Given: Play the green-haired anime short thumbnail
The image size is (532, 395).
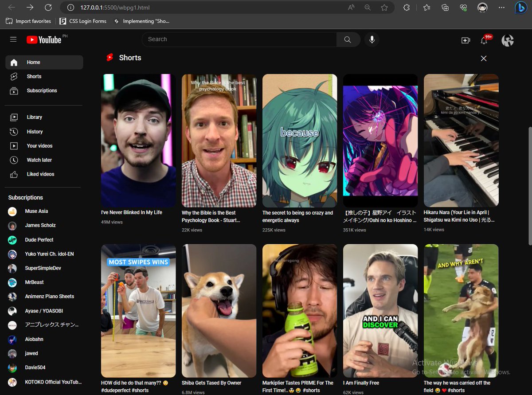Looking at the screenshot, I should (300, 141).
